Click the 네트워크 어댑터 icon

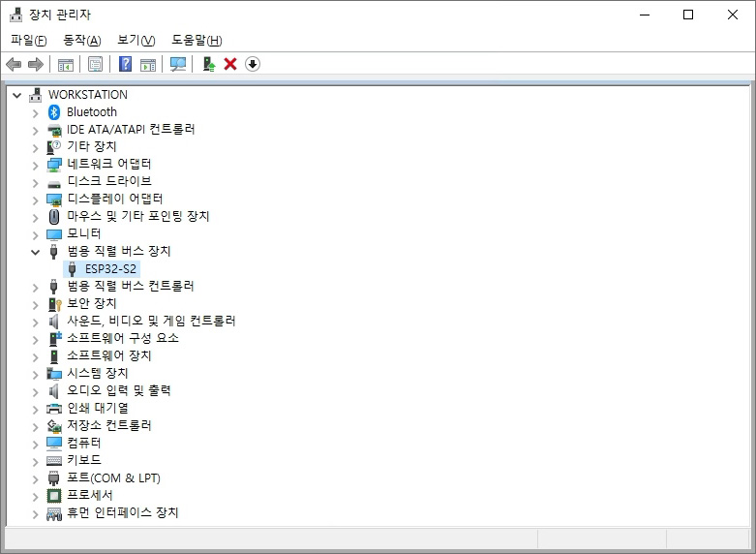54,165
